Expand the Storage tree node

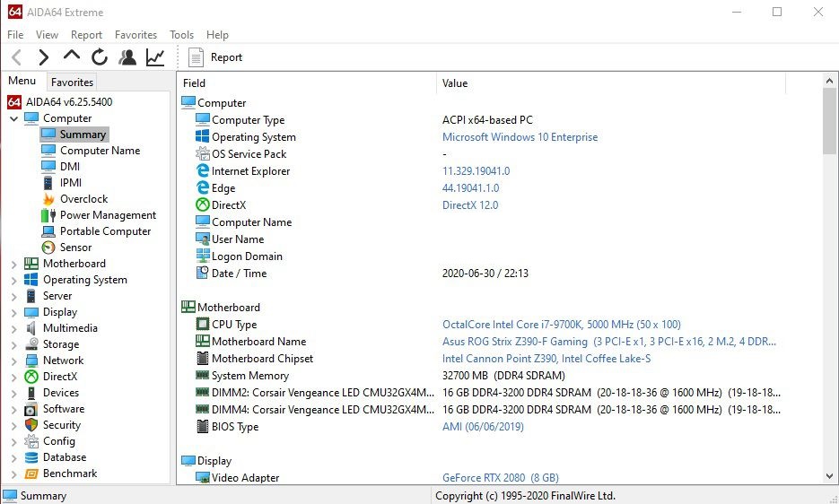coord(14,345)
